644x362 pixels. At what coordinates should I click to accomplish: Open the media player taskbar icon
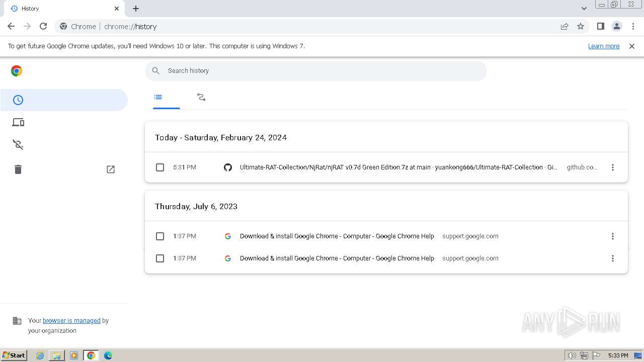(x=74, y=355)
